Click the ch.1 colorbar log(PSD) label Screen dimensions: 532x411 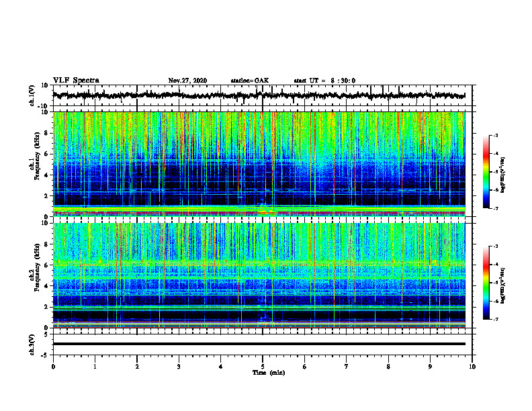pyautogui.click(x=503, y=175)
